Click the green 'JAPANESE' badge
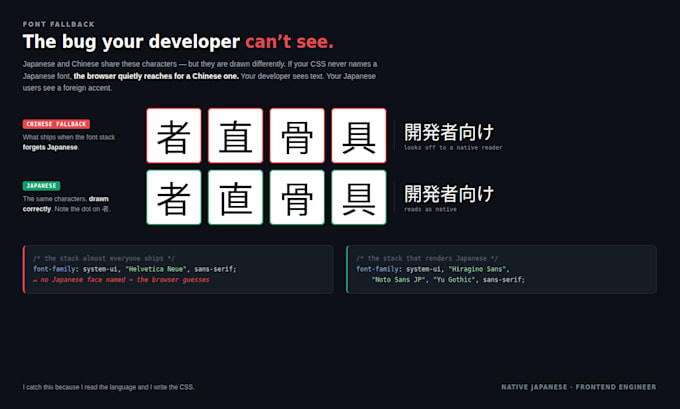Screen dimensions: 680x409 [41, 186]
